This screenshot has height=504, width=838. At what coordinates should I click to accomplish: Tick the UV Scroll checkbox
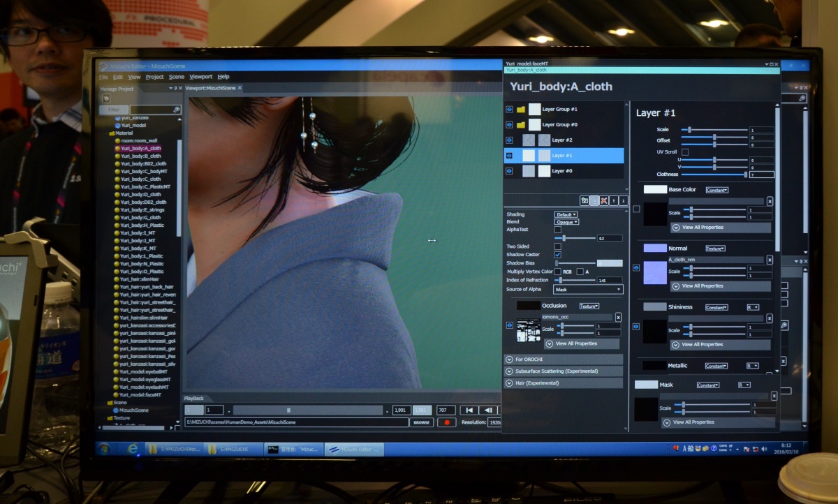(685, 151)
